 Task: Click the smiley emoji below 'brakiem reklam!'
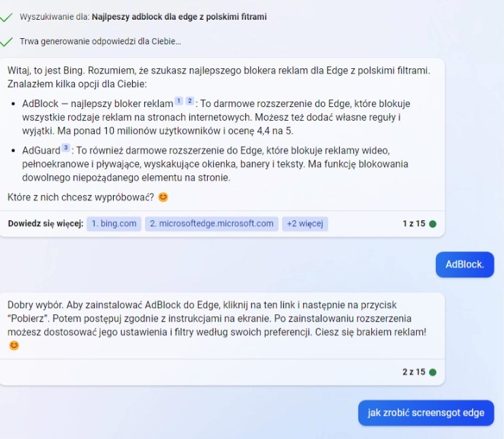(x=14, y=346)
